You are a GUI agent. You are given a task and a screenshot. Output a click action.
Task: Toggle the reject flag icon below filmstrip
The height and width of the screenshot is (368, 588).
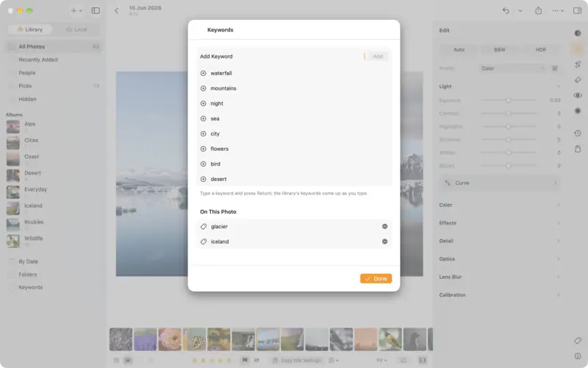(x=257, y=360)
